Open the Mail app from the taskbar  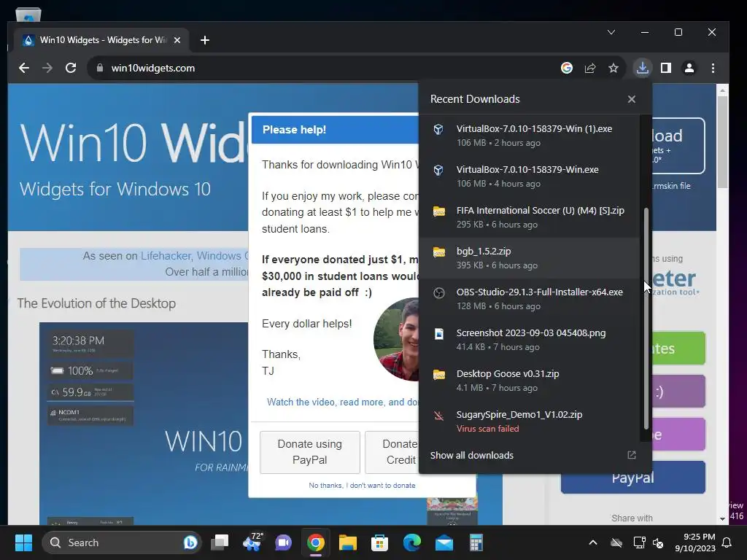[444, 542]
